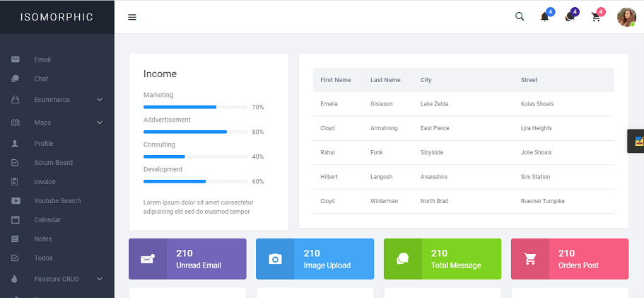
Task: Click the Street column header
Action: pos(529,80)
